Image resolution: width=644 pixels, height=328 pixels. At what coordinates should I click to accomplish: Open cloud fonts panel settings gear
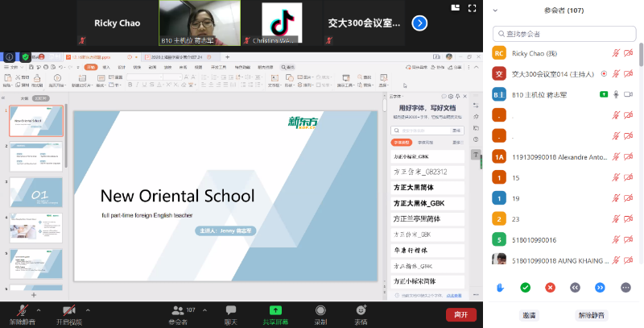pos(451,97)
